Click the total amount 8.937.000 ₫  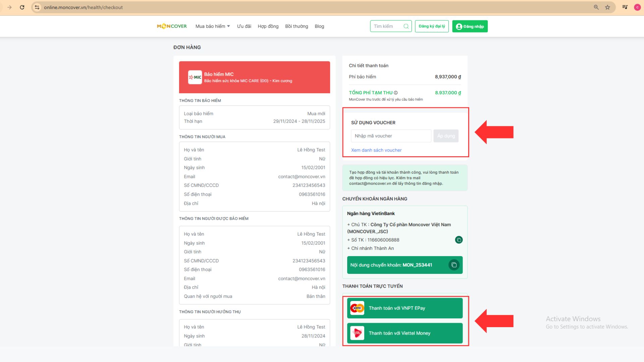click(x=448, y=93)
